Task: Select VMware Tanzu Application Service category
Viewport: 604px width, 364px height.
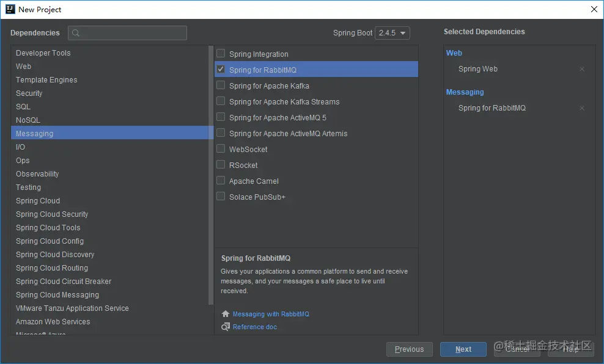Action: click(109, 308)
